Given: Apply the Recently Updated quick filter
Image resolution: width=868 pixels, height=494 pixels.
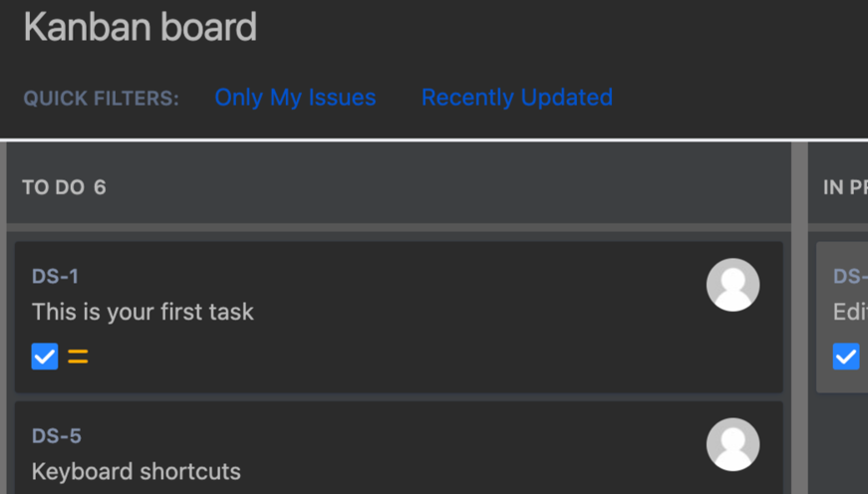Looking at the screenshot, I should click(x=516, y=98).
